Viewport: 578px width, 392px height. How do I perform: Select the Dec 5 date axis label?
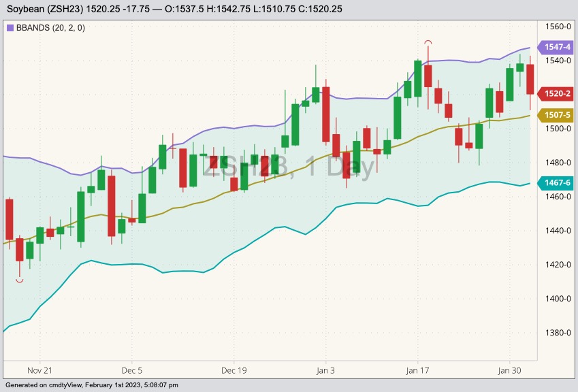(x=131, y=371)
